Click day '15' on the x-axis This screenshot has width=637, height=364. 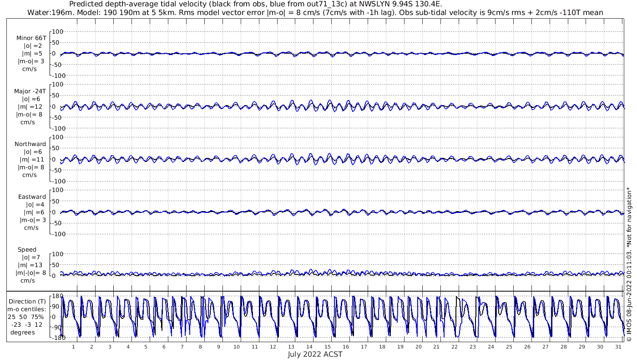point(327,347)
